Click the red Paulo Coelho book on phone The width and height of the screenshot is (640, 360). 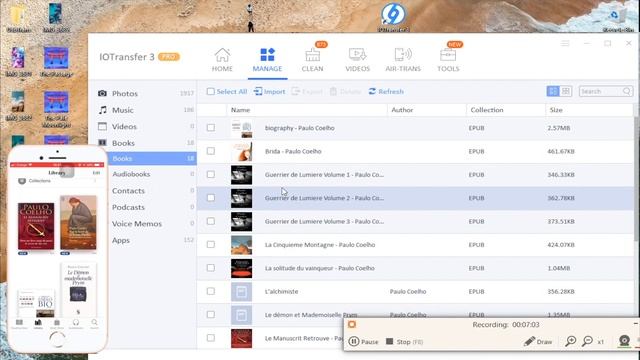tap(36, 226)
